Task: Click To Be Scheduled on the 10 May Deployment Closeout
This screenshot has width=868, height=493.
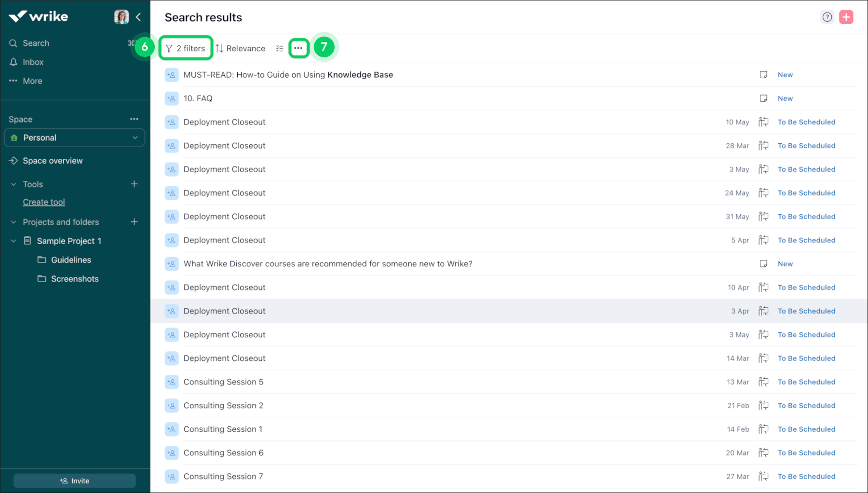Action: (806, 122)
